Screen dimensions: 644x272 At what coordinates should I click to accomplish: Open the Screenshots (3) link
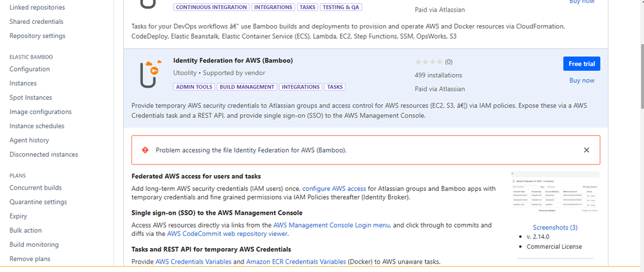(555, 228)
